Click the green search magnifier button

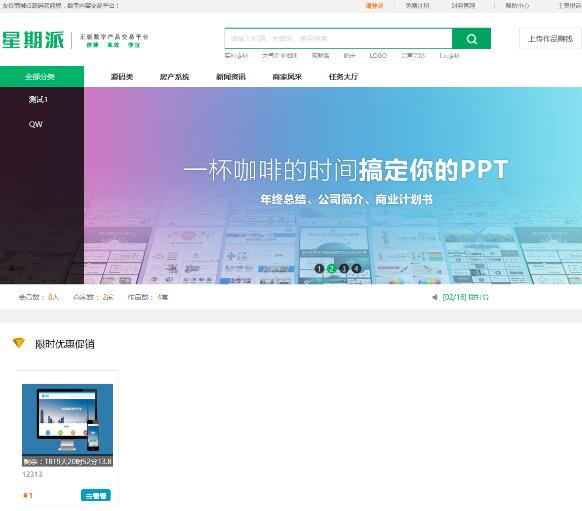pyautogui.click(x=471, y=39)
